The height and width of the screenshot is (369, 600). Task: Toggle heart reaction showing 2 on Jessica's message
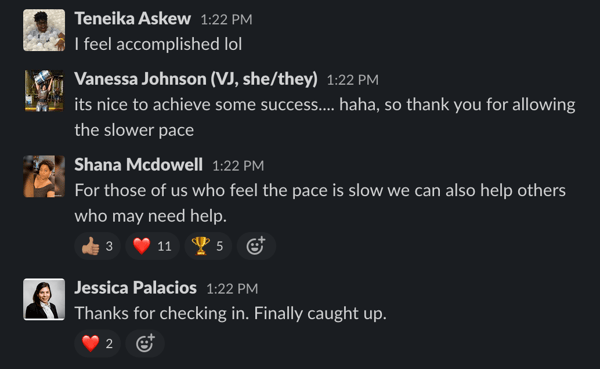(97, 343)
